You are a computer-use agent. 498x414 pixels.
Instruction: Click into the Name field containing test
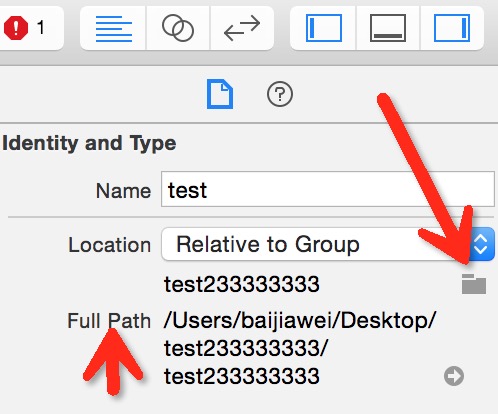(328, 189)
